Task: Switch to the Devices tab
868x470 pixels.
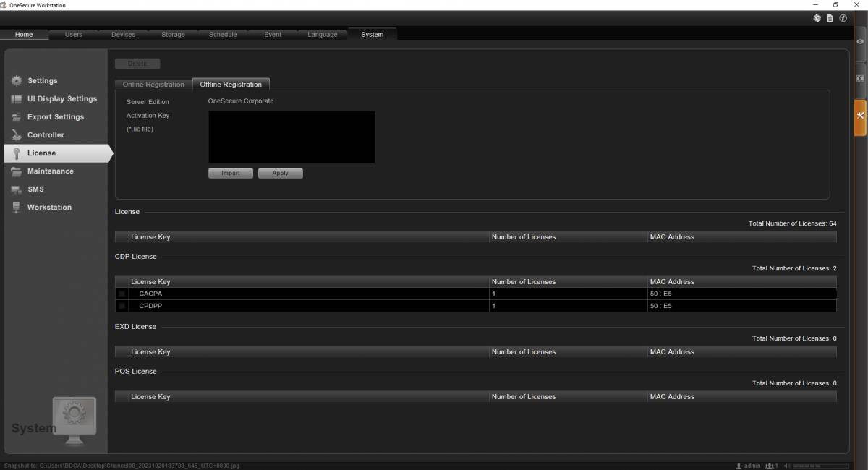Action: click(122, 34)
